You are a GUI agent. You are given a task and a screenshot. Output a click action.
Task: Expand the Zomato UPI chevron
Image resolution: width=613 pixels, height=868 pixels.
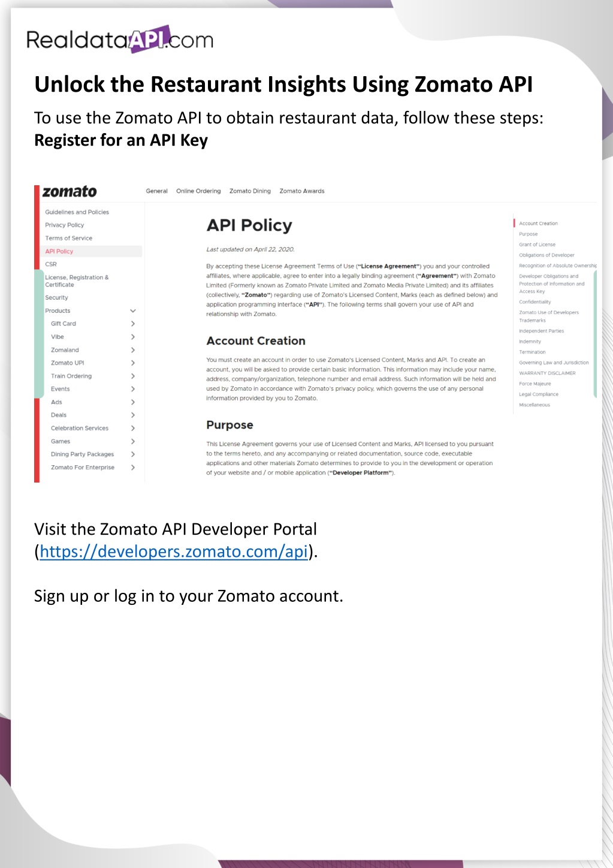click(133, 363)
